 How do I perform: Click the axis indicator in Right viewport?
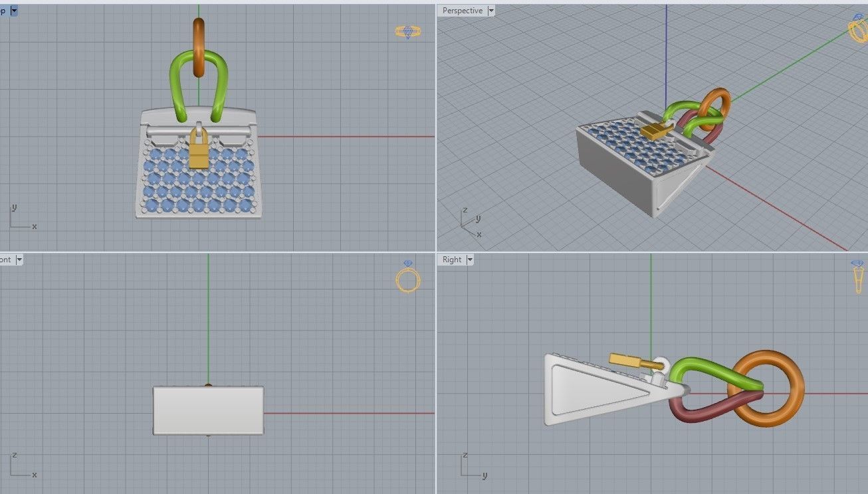pyautogui.click(x=474, y=465)
